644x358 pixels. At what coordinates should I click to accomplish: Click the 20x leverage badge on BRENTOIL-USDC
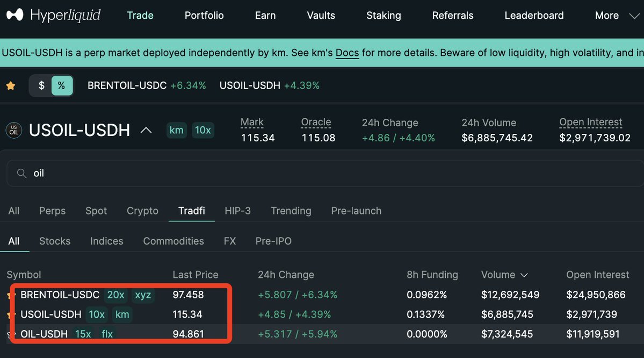click(x=115, y=295)
